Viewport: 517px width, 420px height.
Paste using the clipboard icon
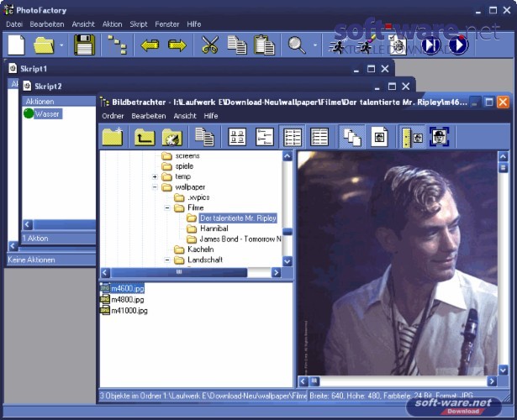[264, 45]
